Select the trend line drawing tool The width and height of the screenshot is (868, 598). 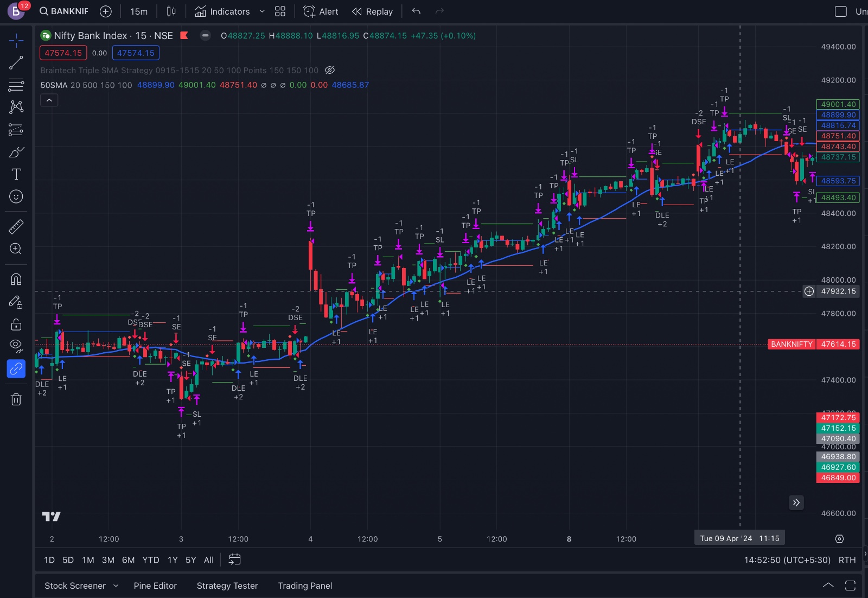click(16, 63)
